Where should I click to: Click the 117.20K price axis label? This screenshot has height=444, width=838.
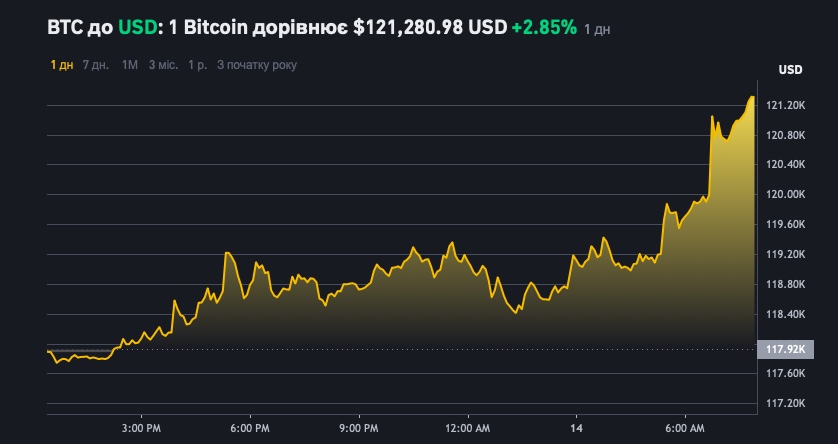coord(787,403)
